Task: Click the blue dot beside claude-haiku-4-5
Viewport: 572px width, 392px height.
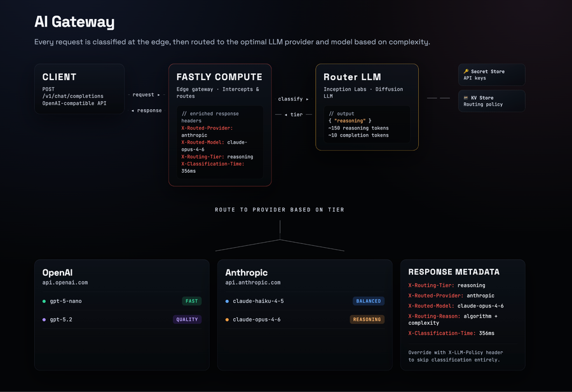Action: [227, 301]
